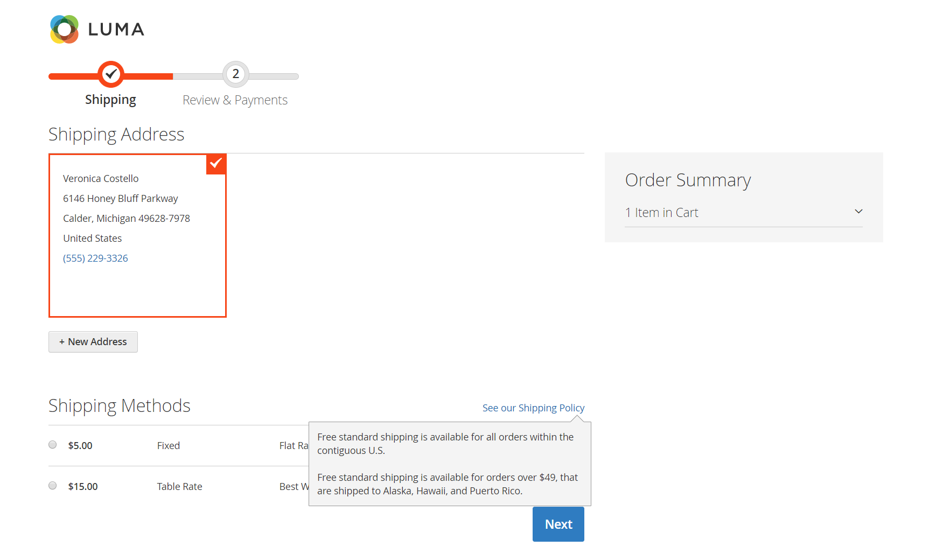Expand the 1 Item in Cart section
This screenshot has height=560, width=929.
(x=744, y=213)
